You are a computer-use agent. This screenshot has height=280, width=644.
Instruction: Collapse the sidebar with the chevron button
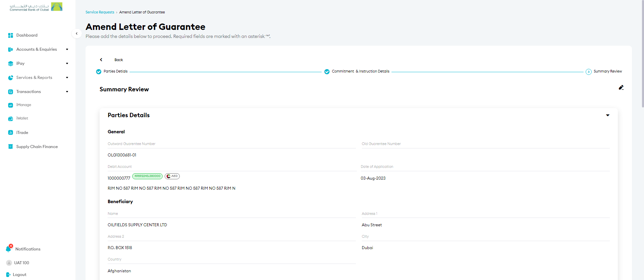pos(76,34)
